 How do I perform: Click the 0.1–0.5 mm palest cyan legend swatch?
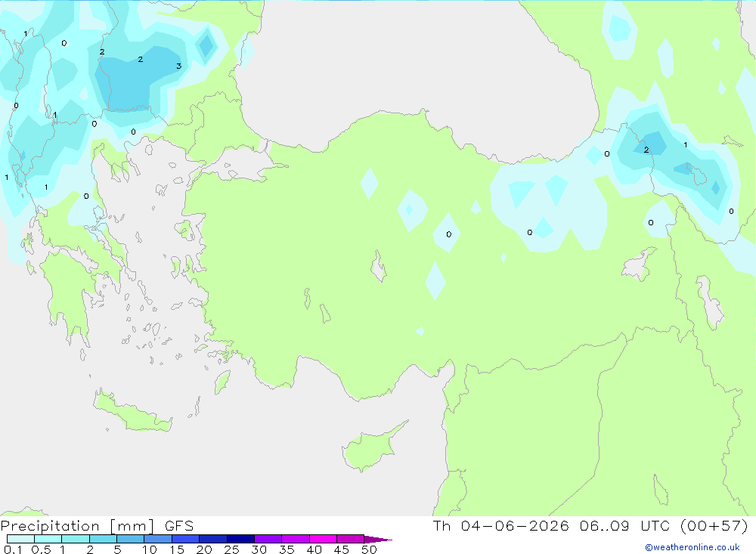20,539
